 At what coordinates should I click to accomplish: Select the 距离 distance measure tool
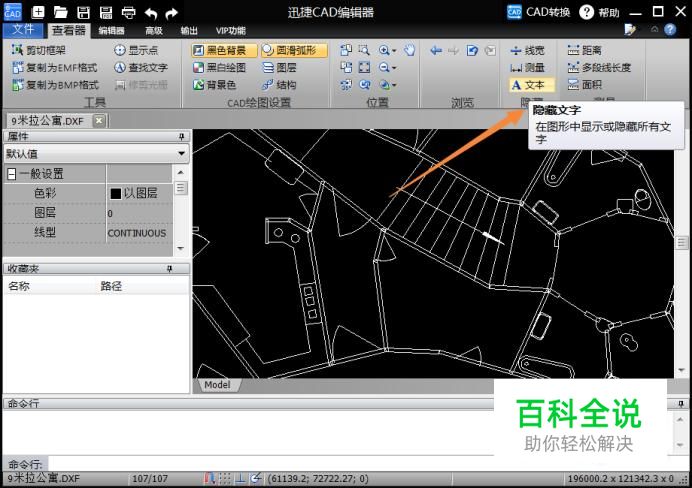(x=585, y=50)
